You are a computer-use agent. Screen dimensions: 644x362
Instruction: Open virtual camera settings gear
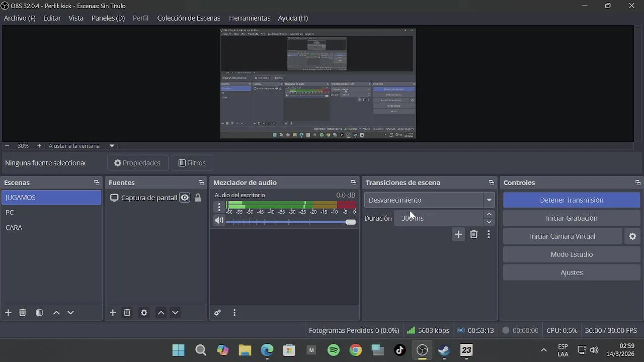(x=633, y=236)
